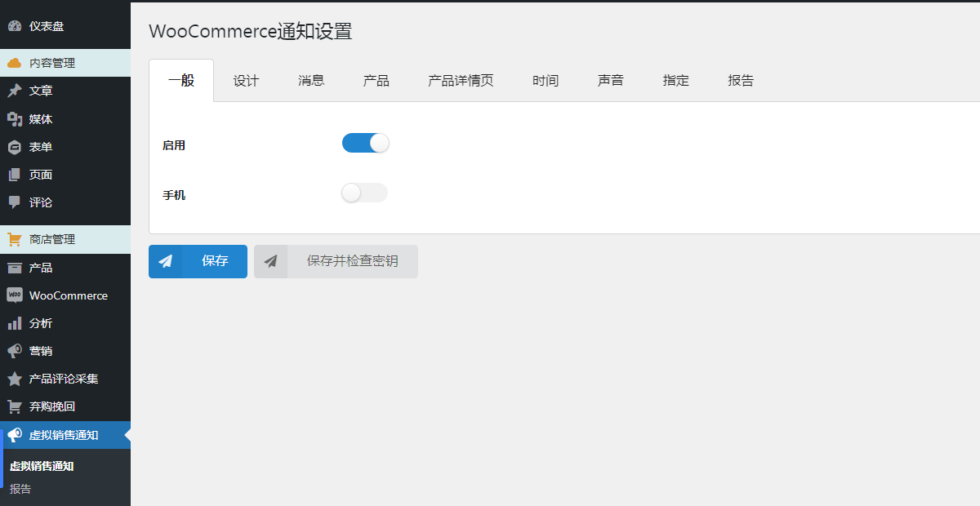980x506 pixels.
Task: Go to the 产品 settings tab
Action: pos(376,80)
